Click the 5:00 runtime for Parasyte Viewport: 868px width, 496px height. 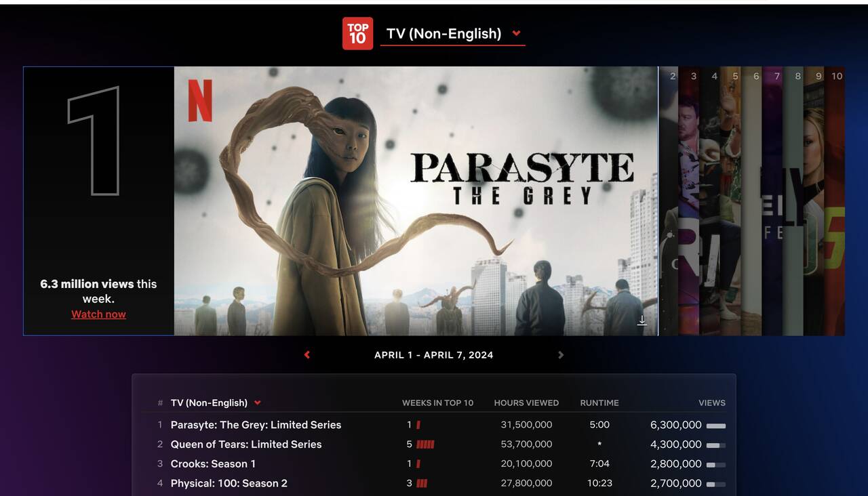pyautogui.click(x=599, y=425)
